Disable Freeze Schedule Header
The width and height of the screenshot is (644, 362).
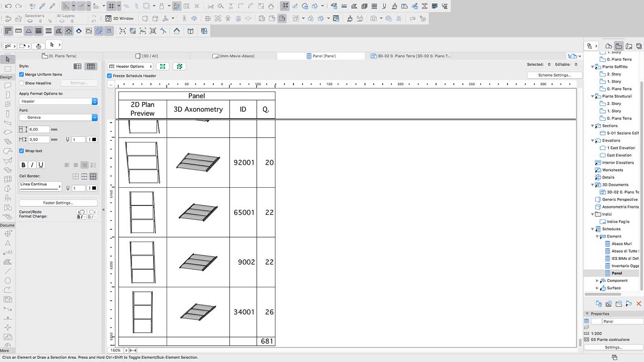[x=109, y=76]
